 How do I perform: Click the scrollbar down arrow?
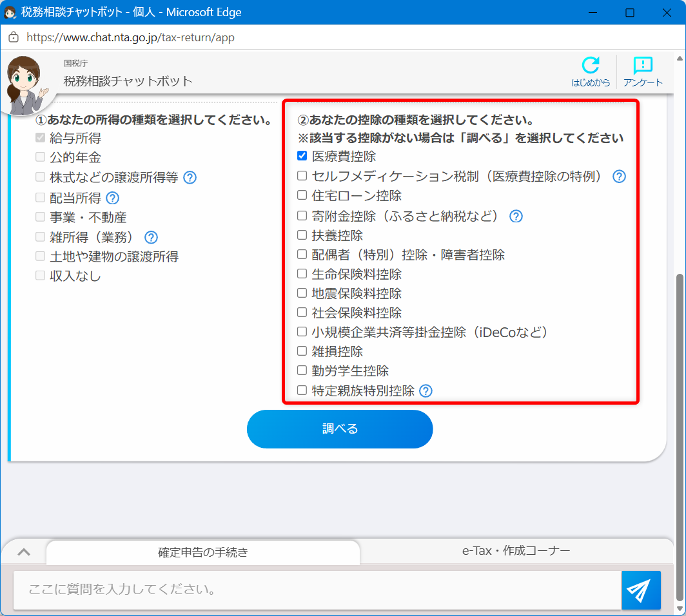680,609
